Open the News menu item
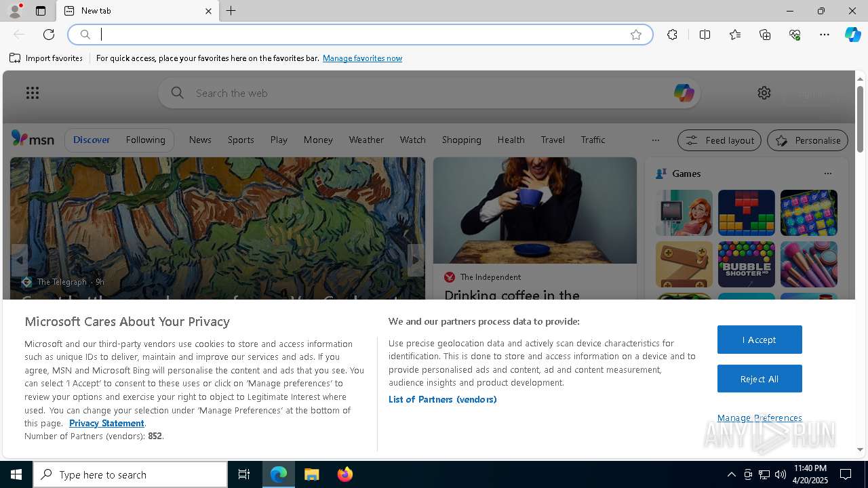This screenshot has width=868, height=488. 200,140
